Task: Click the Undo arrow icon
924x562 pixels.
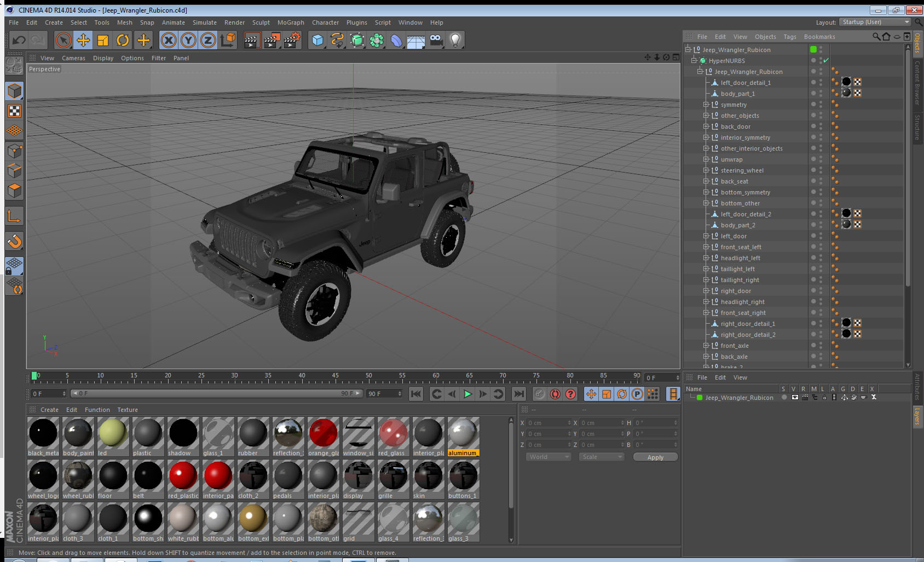Action: coord(19,40)
